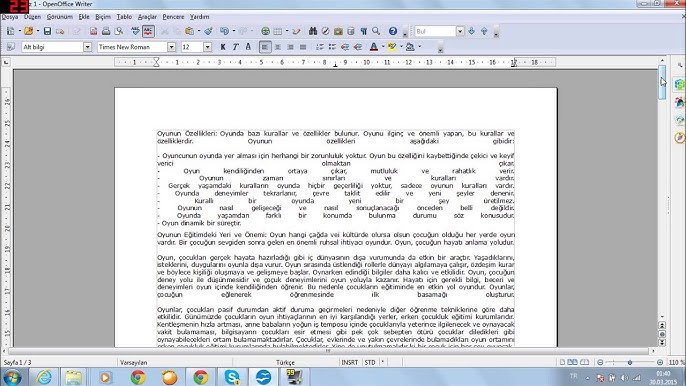Open the Düzen menu
This screenshot has height=386, width=686.
32,17
